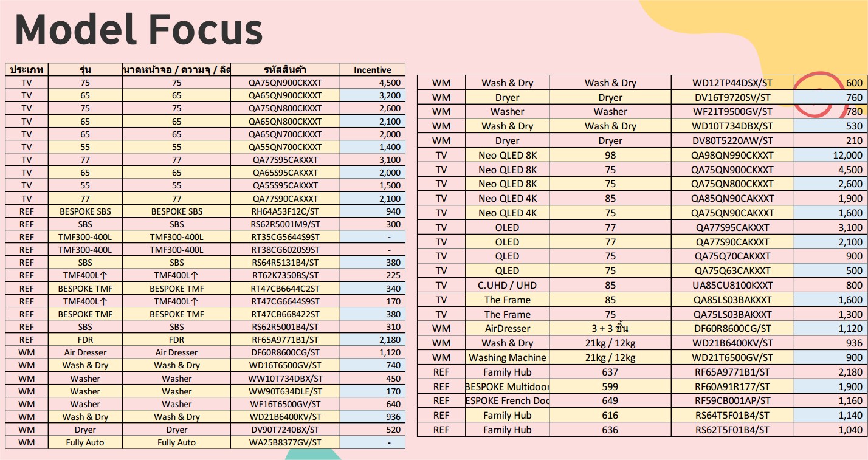Click product code RF59CB001AP/ST
Image resolution: width=868 pixels, height=460 pixels.
point(732,401)
